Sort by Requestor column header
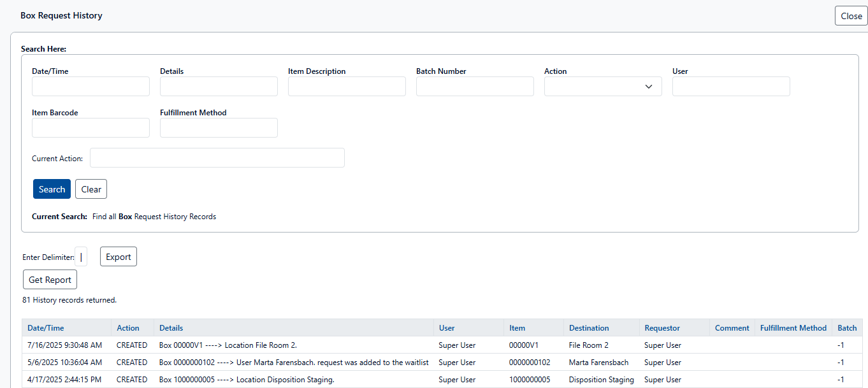 coord(662,328)
